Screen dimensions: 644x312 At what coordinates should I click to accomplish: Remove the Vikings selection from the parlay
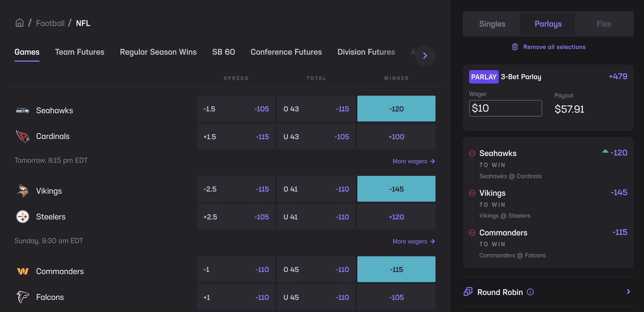click(472, 193)
